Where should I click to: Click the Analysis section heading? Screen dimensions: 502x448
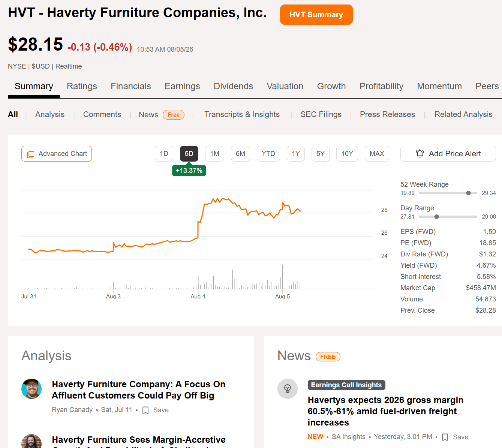point(46,356)
